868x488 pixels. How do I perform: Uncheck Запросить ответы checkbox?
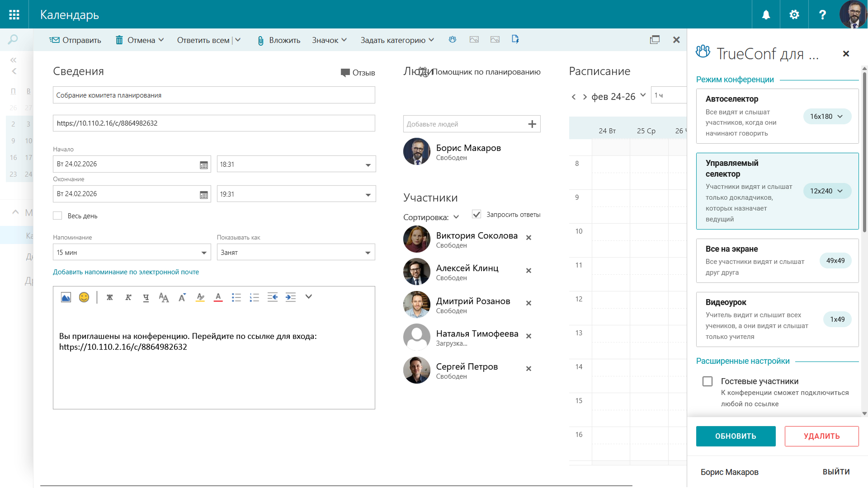[476, 215]
